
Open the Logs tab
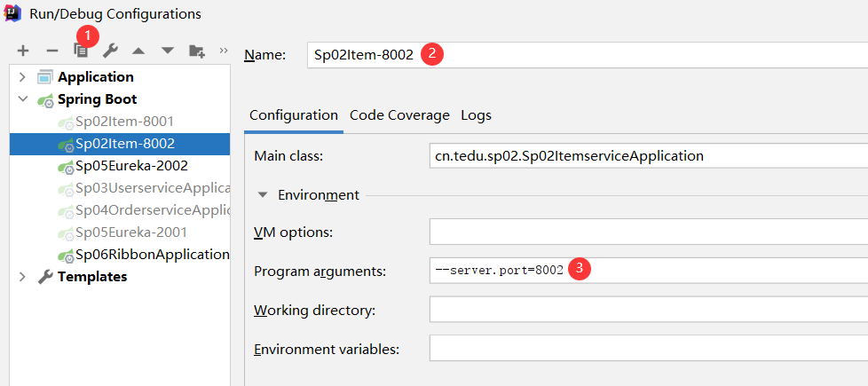click(x=476, y=115)
